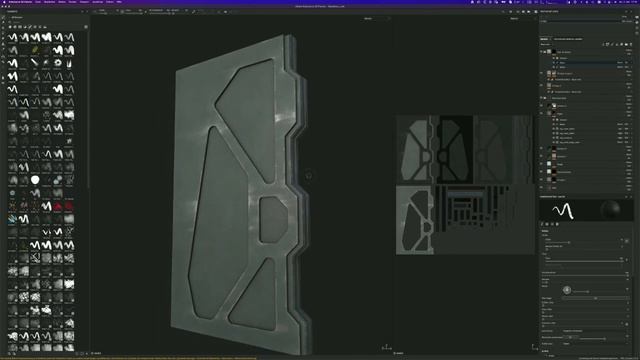The image size is (640, 360).
Task: Switch to the Layers tab
Action: [544, 39]
